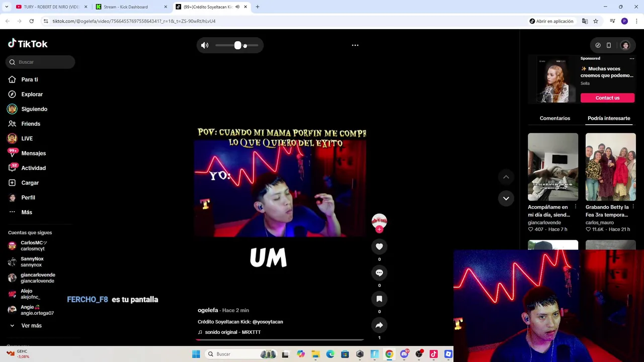This screenshot has height=362, width=644.
Task: Bookmark this page star icon
Action: click(596, 21)
